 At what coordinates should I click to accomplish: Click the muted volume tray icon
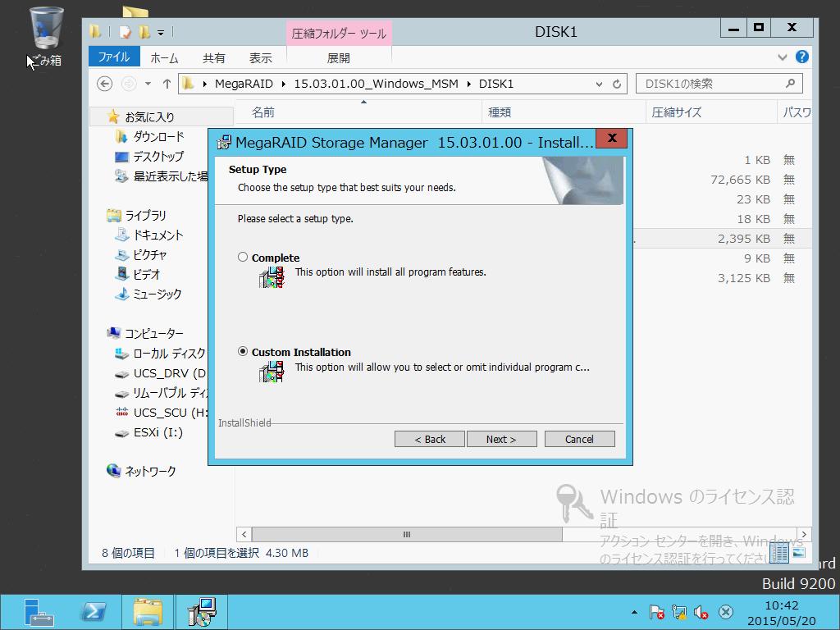701,612
